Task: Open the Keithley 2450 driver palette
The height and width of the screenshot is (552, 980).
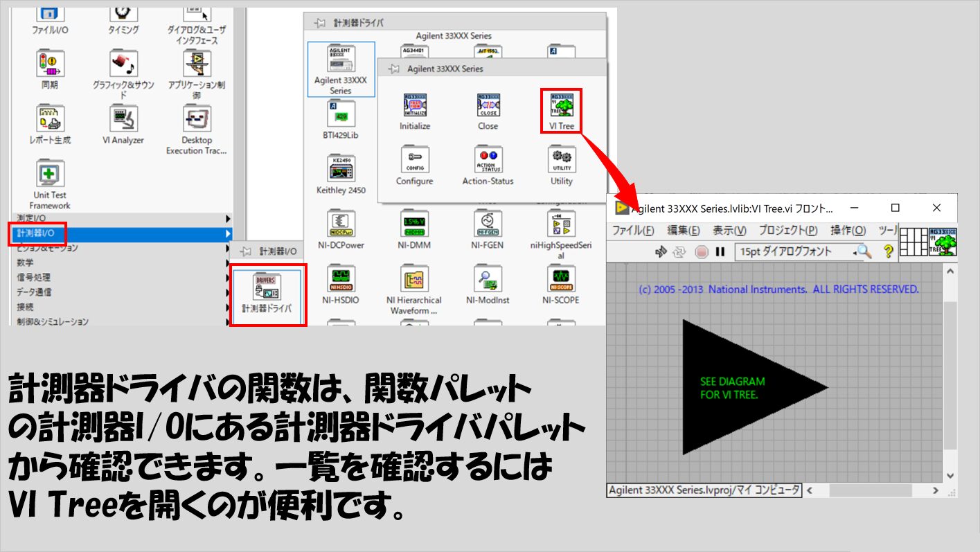Action: coord(341,169)
